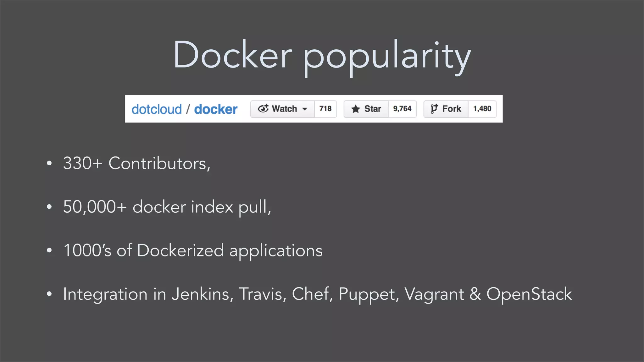Open the dotcloud owner link
644x362 pixels.
[x=157, y=109]
